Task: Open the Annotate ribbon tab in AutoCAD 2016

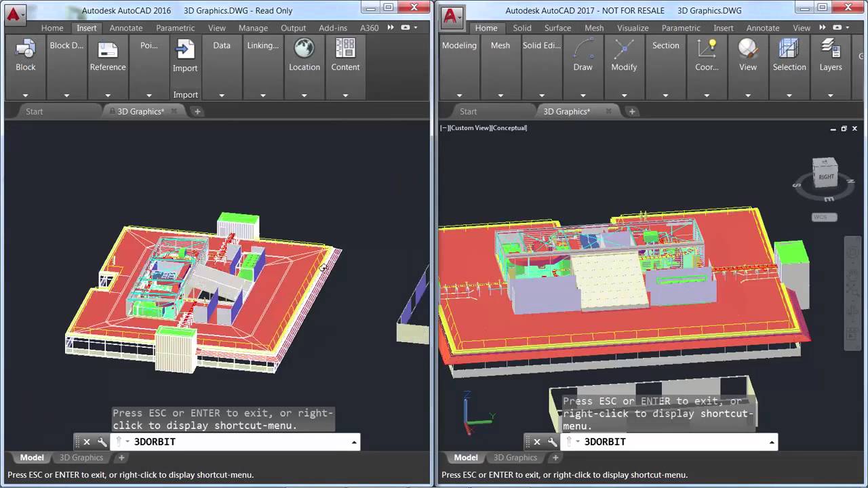Action: point(126,28)
